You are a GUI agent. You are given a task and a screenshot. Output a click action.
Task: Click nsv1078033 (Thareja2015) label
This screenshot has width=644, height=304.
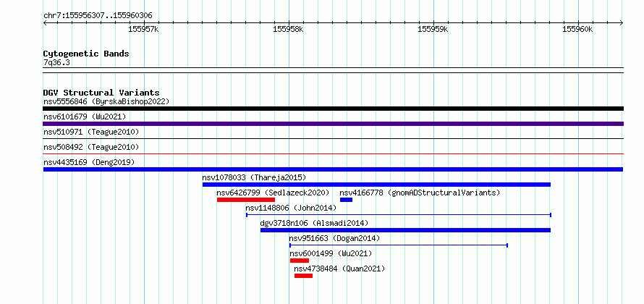click(254, 177)
